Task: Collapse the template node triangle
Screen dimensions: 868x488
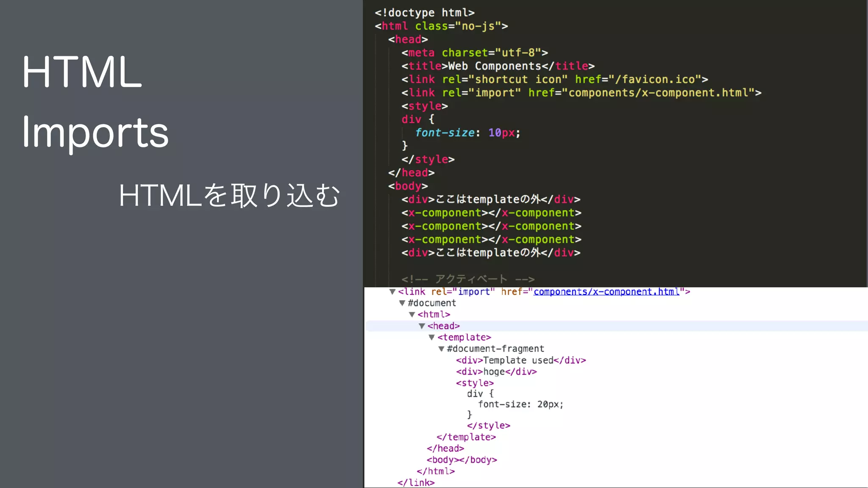Action: pyautogui.click(x=431, y=338)
